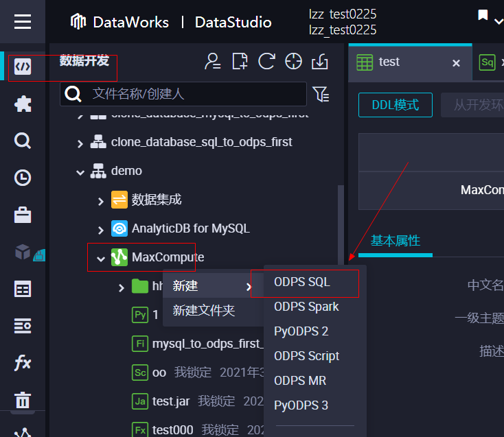
Task: Open the fx functions sidebar icon
Action: [x=23, y=363]
